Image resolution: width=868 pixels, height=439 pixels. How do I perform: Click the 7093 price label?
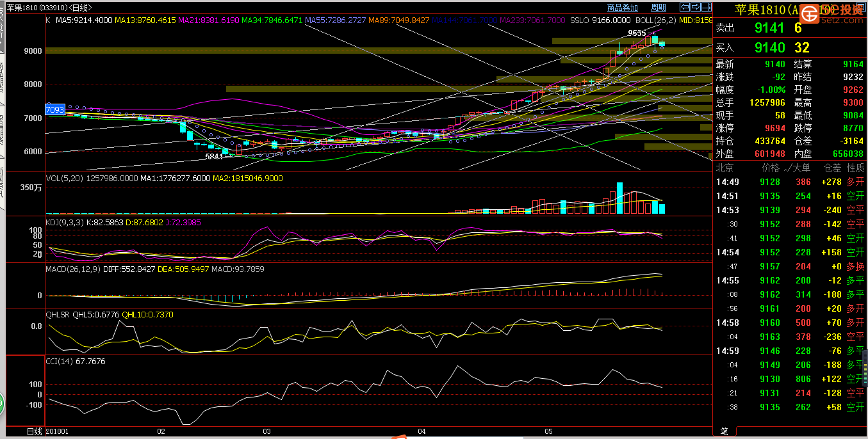point(55,110)
